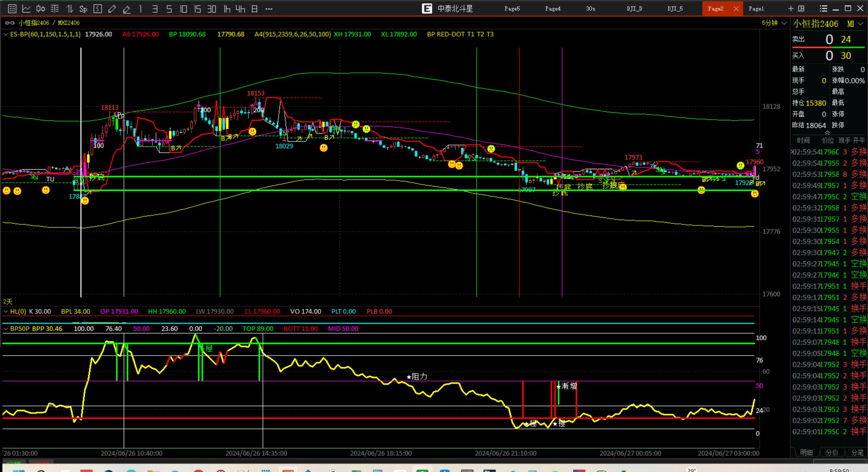Image resolution: width=868 pixels, height=472 pixels.
Task: Click the 买入 price row
Action: [829, 55]
